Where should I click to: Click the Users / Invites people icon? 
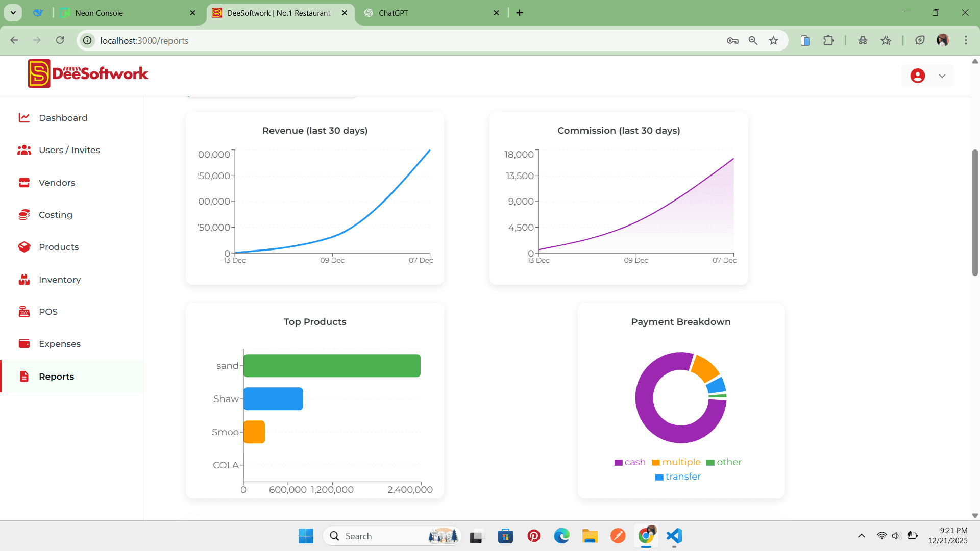pyautogui.click(x=24, y=150)
